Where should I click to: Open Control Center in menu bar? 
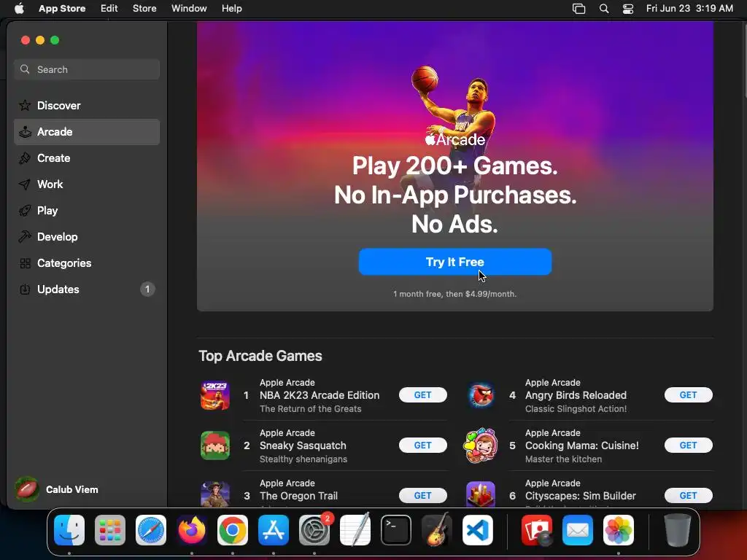tap(628, 9)
